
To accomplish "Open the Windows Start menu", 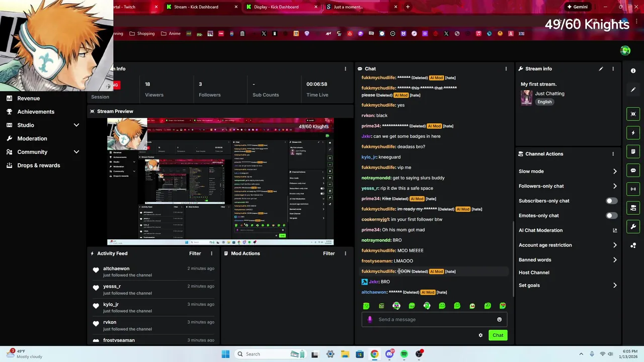I will (x=225, y=354).
